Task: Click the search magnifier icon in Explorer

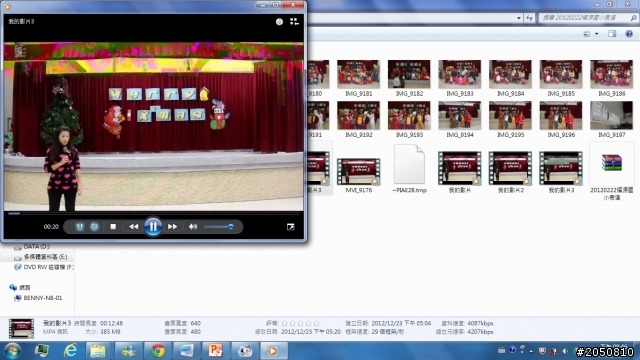Action: [633, 18]
